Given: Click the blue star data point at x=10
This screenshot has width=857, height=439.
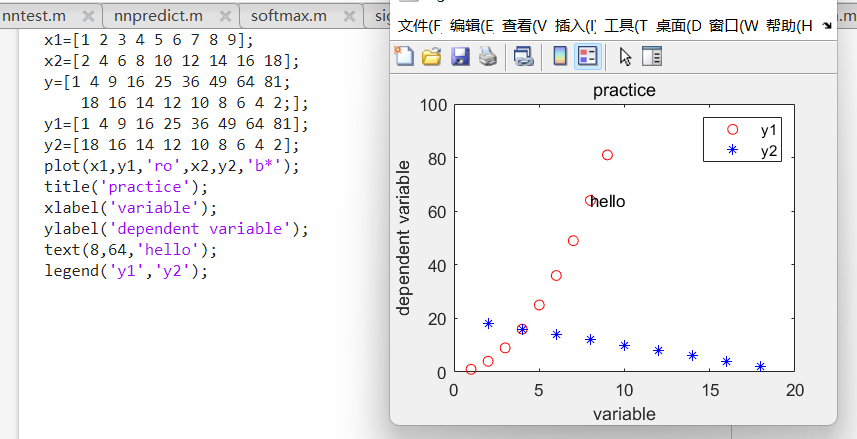Looking at the screenshot, I should (624, 345).
